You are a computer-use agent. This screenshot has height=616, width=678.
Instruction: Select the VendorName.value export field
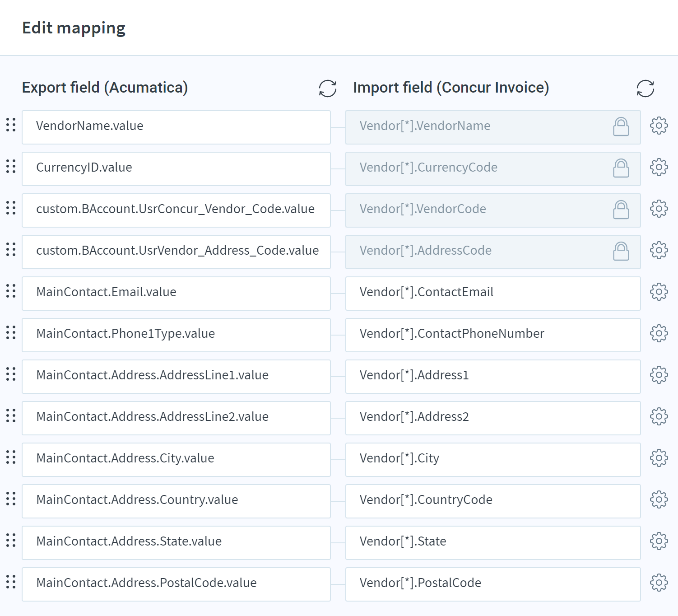(x=176, y=127)
